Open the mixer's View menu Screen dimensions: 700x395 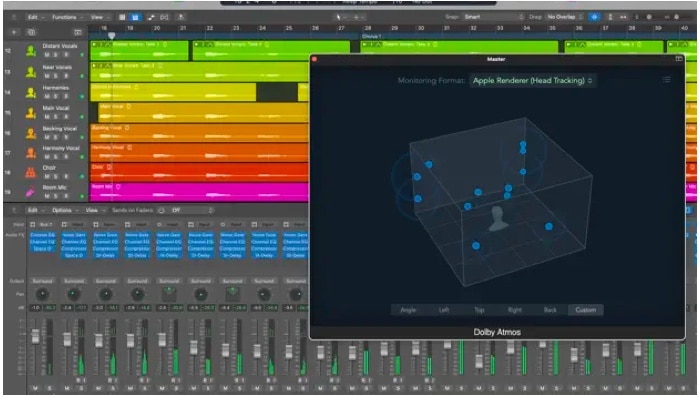point(94,210)
